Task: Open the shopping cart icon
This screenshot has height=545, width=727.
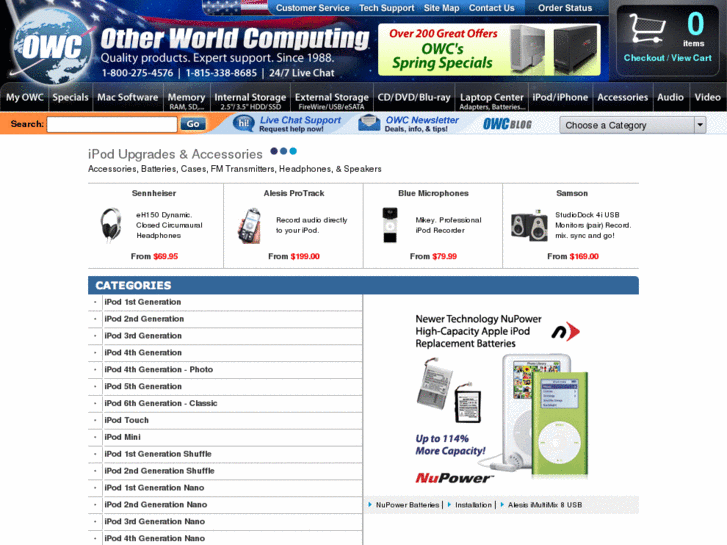Action: click(647, 29)
